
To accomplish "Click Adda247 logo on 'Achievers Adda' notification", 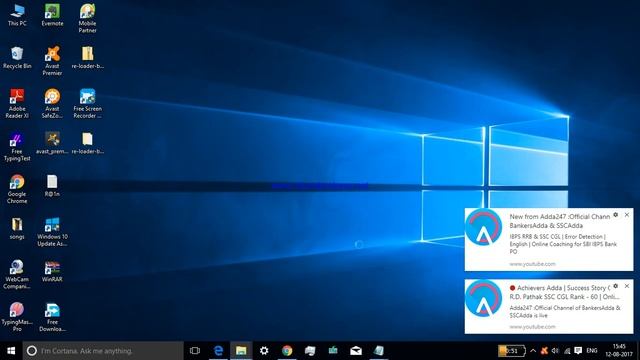I will click(484, 298).
